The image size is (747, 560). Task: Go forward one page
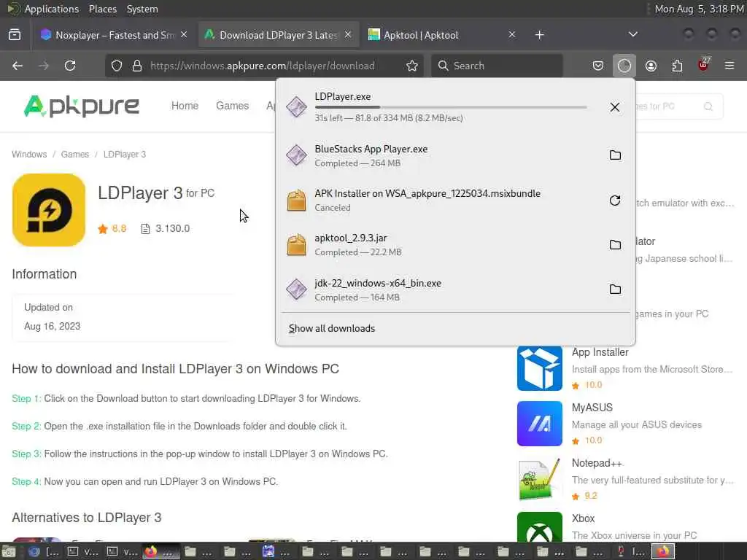pyautogui.click(x=44, y=66)
